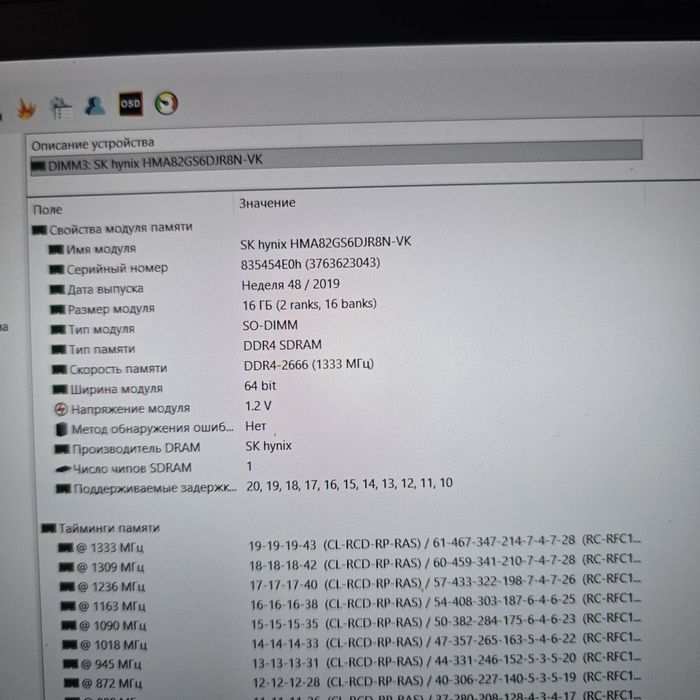Open the OSD panel toolbar icon
The image size is (700, 700).
(130, 104)
